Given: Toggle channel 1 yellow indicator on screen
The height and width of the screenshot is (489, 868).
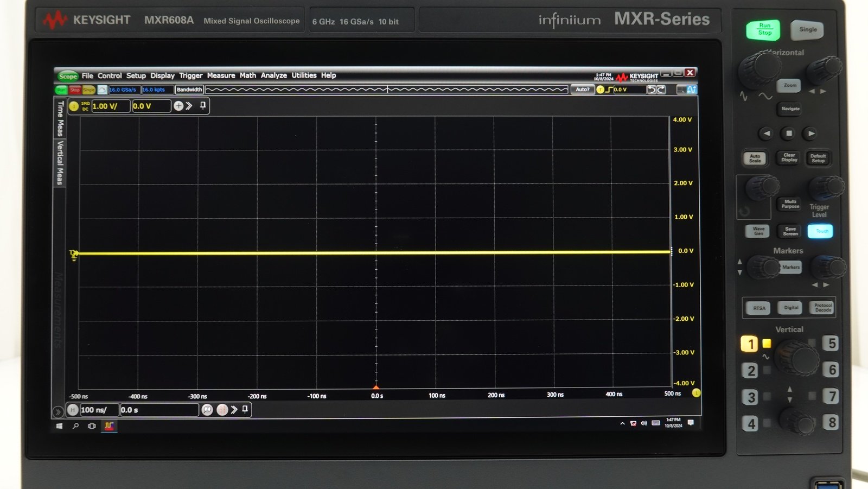Looking at the screenshot, I should pos(74,106).
